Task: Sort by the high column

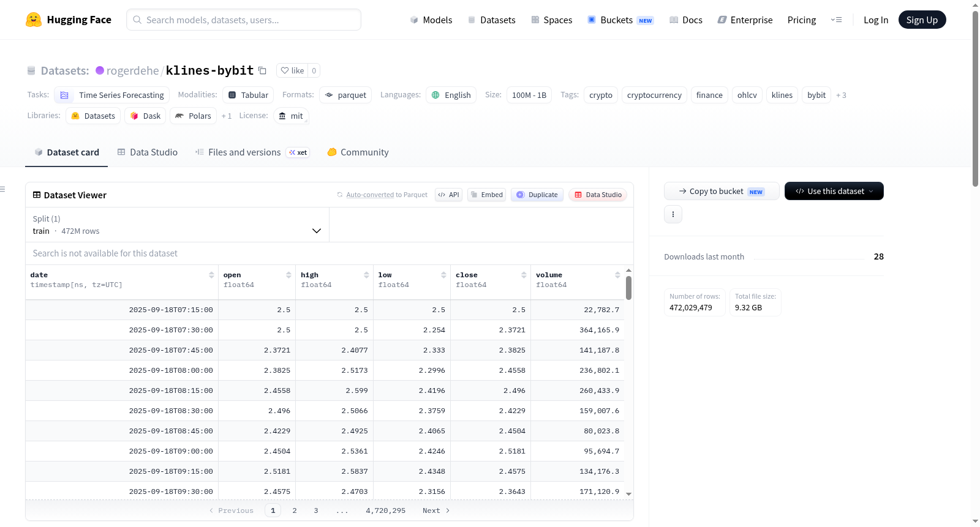Action: pos(366,275)
